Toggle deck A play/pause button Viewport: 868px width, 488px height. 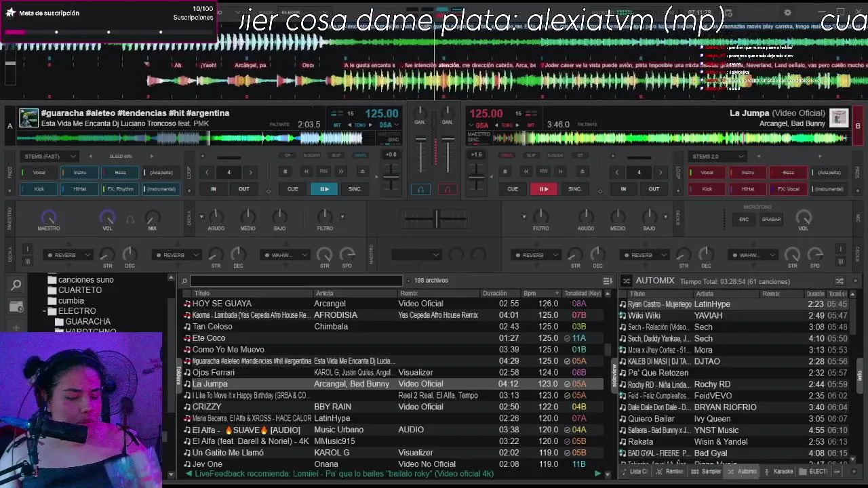(324, 189)
